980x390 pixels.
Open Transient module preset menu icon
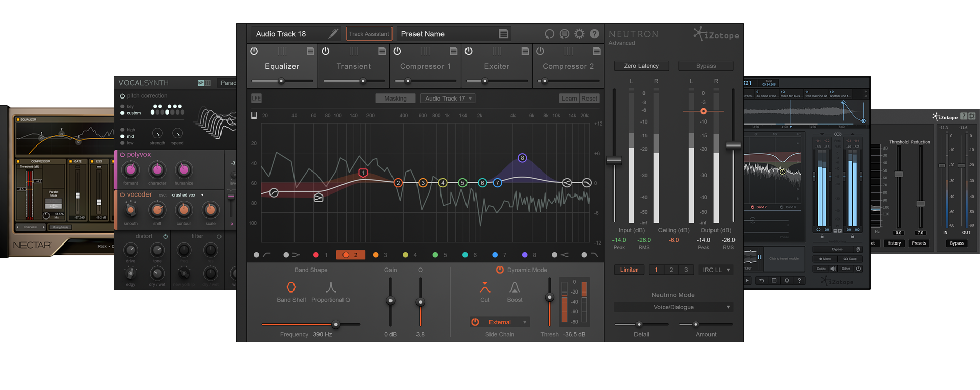[x=382, y=51]
